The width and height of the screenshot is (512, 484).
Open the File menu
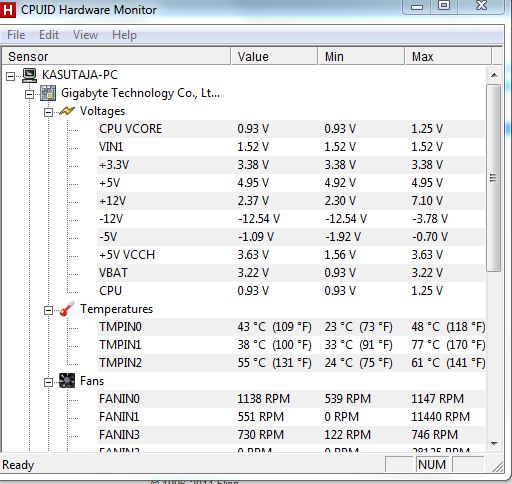(x=16, y=35)
